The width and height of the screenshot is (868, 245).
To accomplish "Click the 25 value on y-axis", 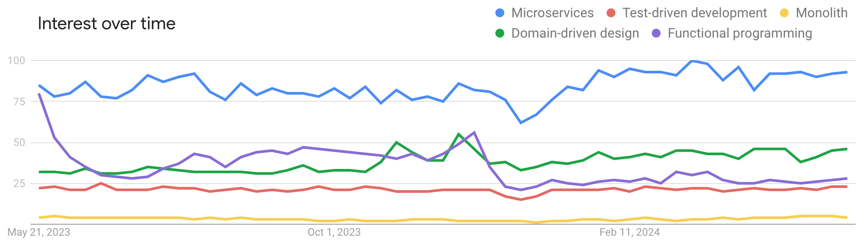I will click(x=19, y=183).
